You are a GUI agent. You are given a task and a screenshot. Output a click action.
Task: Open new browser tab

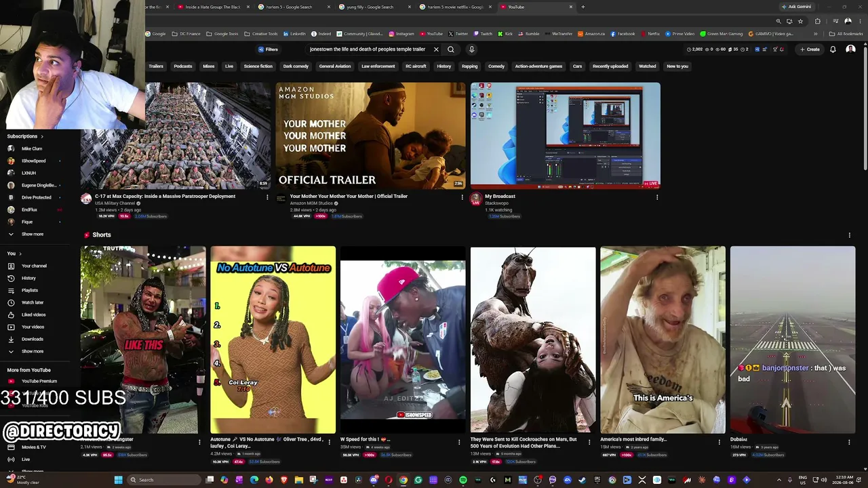click(583, 7)
